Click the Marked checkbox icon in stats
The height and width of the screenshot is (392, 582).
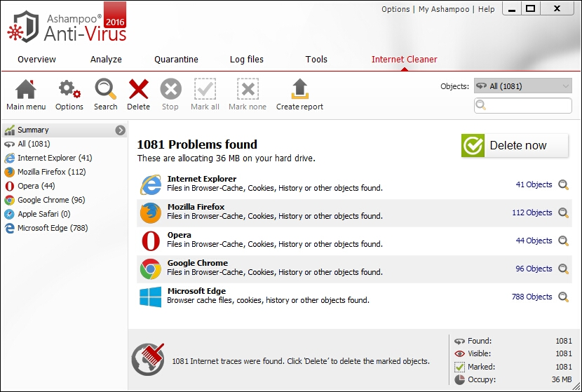point(459,367)
